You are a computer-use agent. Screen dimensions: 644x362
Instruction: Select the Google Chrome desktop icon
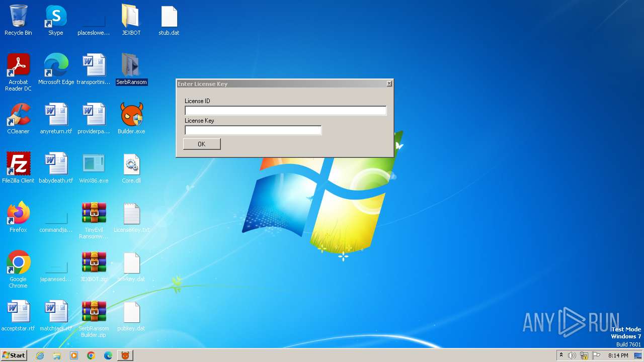tap(18, 269)
